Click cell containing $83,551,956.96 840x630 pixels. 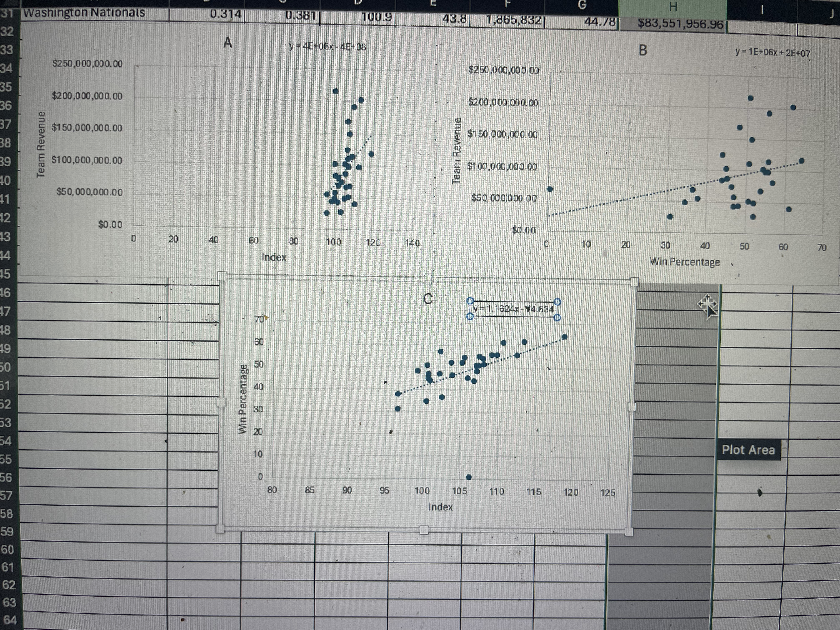(680, 24)
